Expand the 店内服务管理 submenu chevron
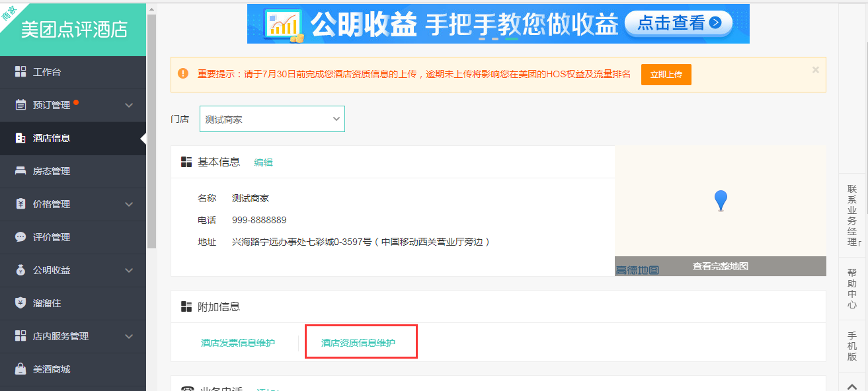This screenshot has height=391, width=868. [129, 336]
